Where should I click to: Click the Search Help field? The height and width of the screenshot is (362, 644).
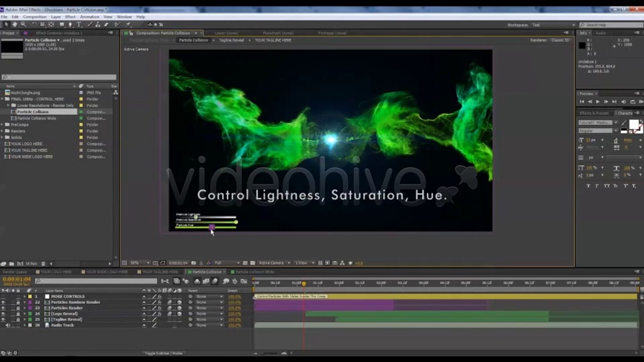[611, 25]
